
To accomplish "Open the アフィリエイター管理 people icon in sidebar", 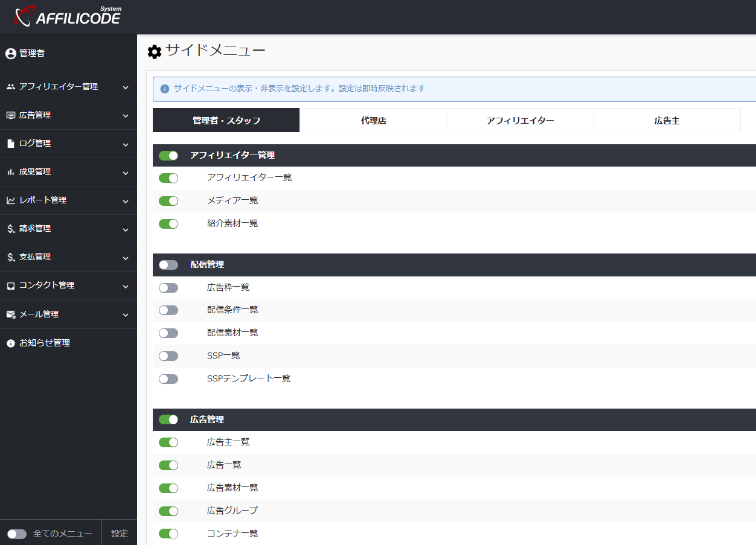I will 10,87.
